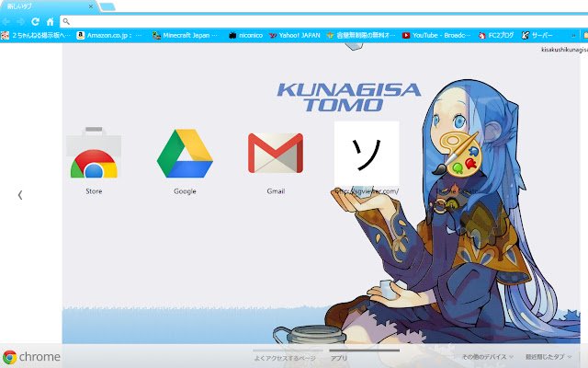Click the chrome logo at bottom left
Screen dimensions: 588x368
point(31,357)
